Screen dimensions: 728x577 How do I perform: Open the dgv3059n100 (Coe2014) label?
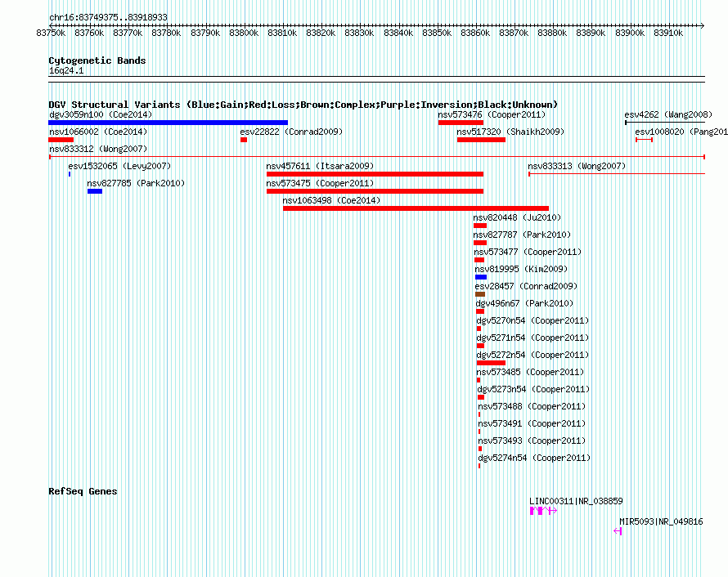click(x=101, y=114)
